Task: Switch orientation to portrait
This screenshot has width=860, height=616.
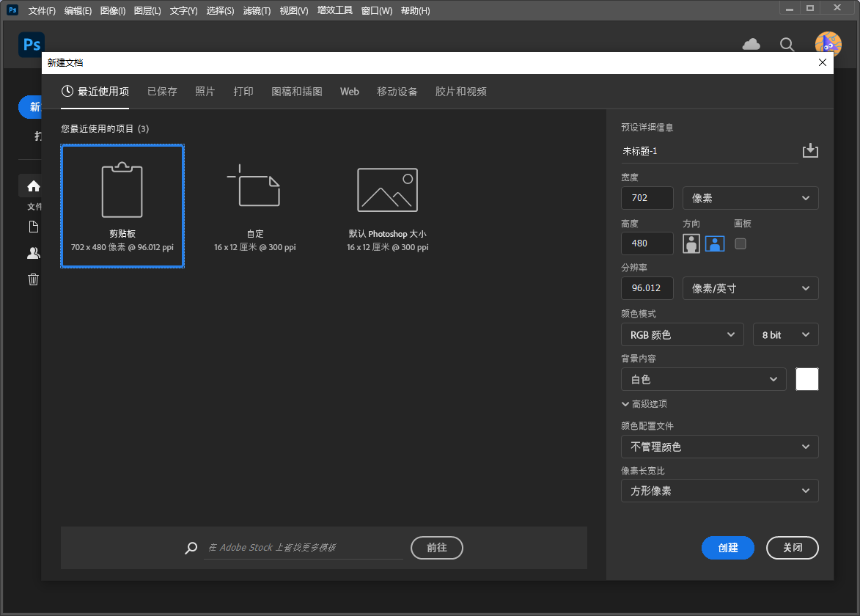Action: 691,243
